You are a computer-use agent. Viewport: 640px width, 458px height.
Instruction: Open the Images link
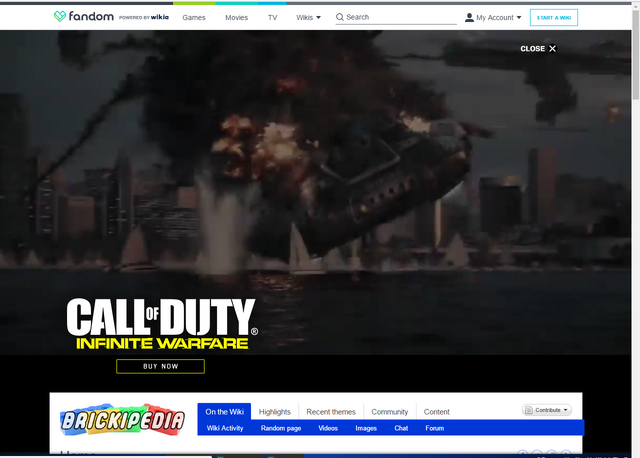tap(366, 428)
